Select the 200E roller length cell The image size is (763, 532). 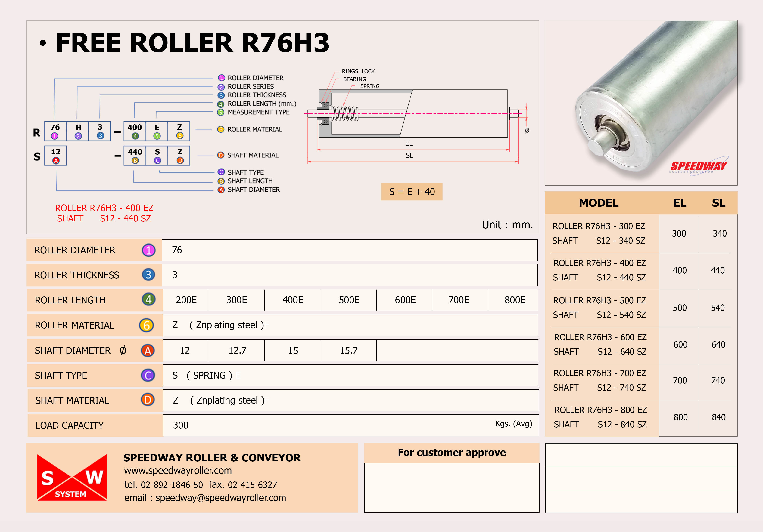point(186,300)
